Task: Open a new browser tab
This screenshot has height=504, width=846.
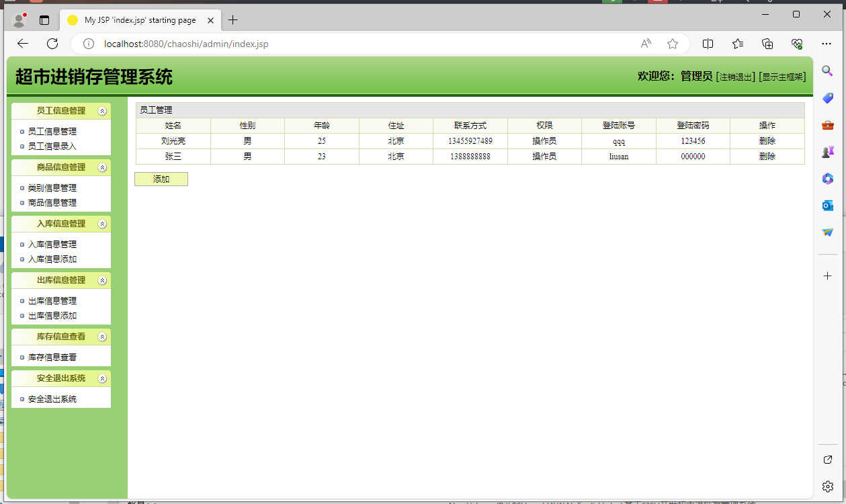Action: 232,20
